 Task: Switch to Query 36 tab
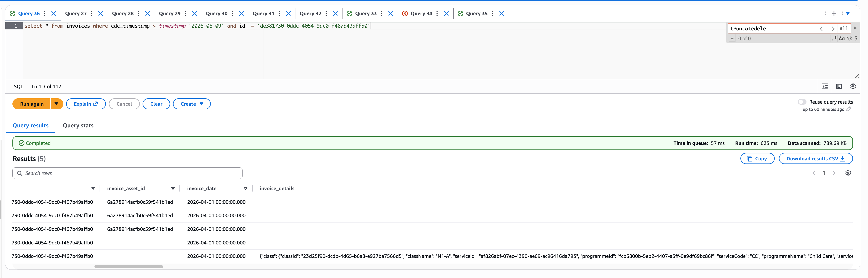(x=29, y=13)
